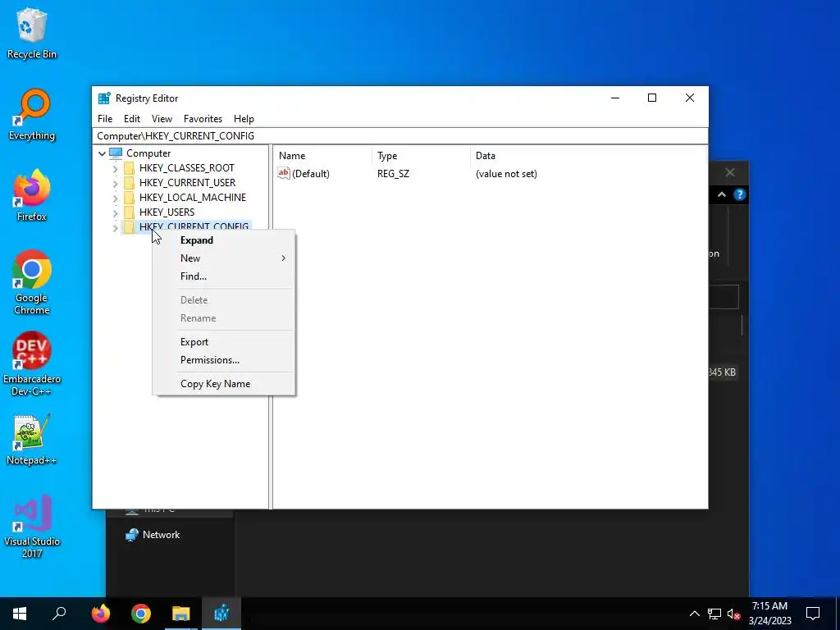Viewport: 840px width, 630px height.
Task: Click the help icon in the background window
Action: tap(739, 194)
